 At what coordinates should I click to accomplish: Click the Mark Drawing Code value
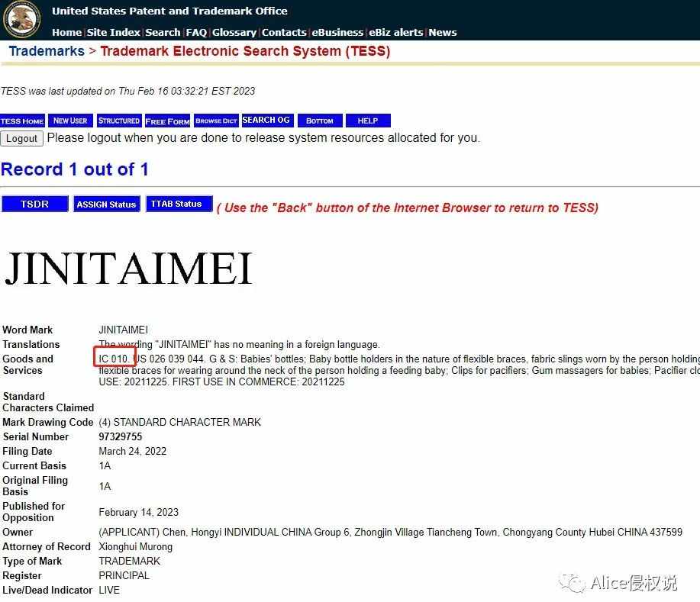[179, 422]
